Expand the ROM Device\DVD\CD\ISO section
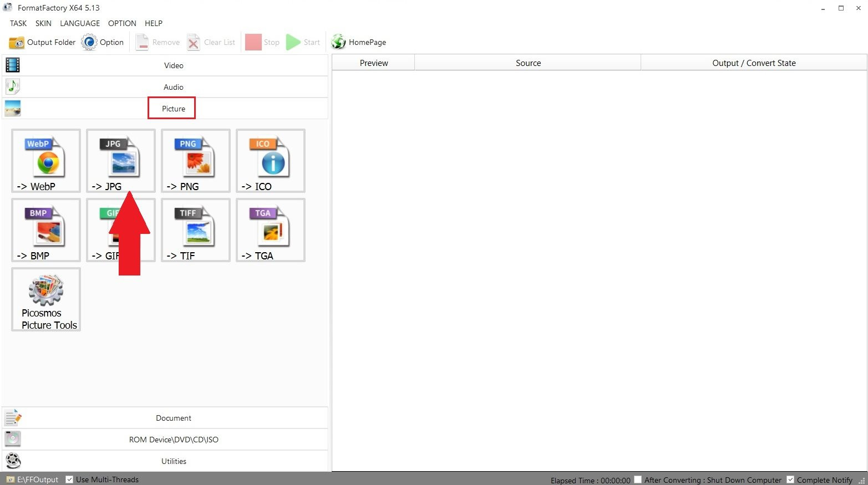Viewport: 868px width, 485px height. tap(165, 440)
